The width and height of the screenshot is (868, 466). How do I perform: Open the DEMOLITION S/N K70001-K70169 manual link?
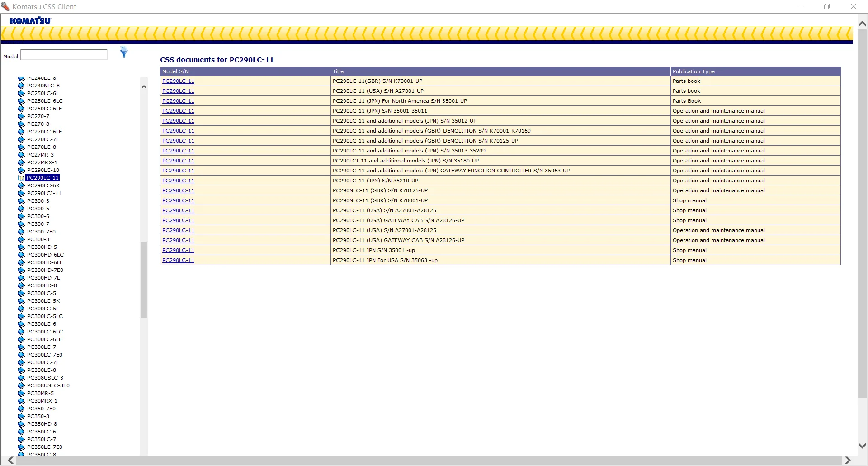(178, 131)
